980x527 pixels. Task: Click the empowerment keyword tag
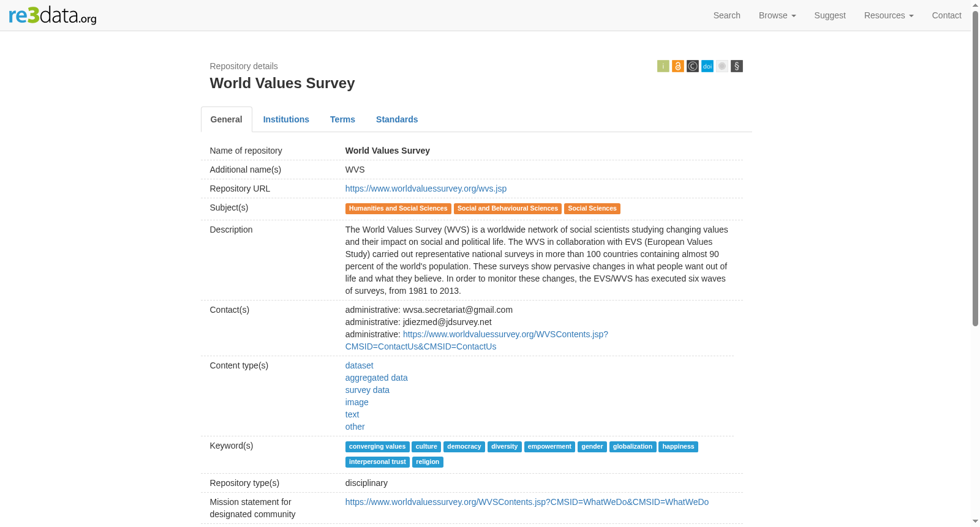coord(549,447)
